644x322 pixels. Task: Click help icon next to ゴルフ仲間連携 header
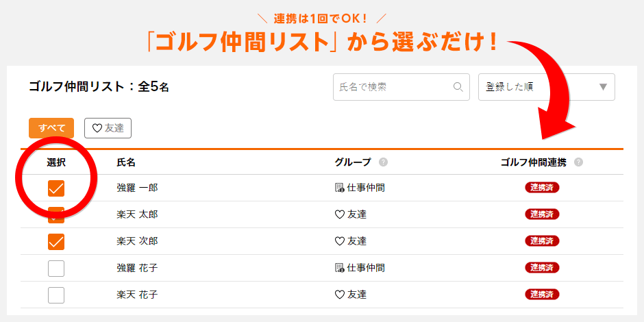click(579, 162)
